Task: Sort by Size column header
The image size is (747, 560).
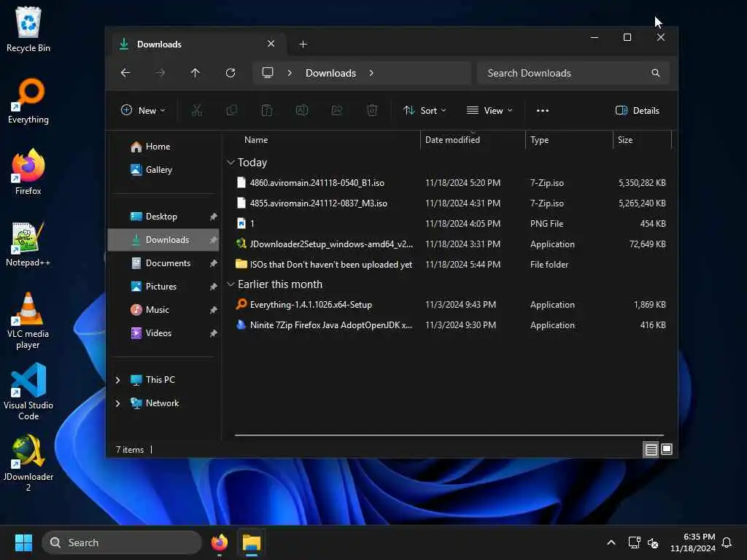Action: coord(642,140)
